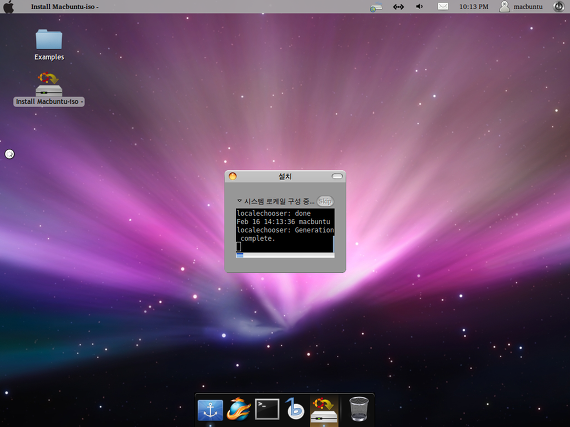Click the 'complete.' line in terminal output
Image resolution: width=570 pixels, height=427 pixels.
pyautogui.click(x=257, y=238)
